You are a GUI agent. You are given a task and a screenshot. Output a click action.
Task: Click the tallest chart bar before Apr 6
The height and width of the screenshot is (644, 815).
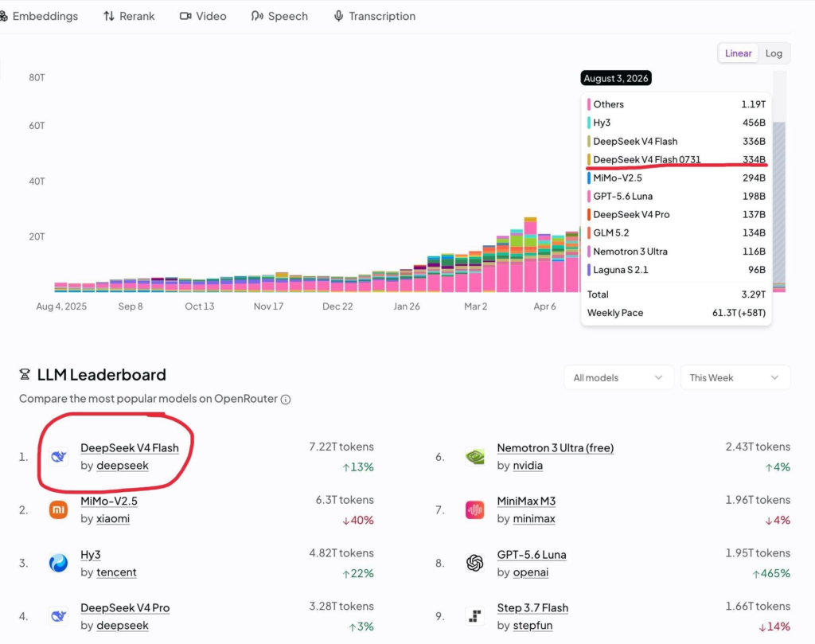(x=530, y=255)
